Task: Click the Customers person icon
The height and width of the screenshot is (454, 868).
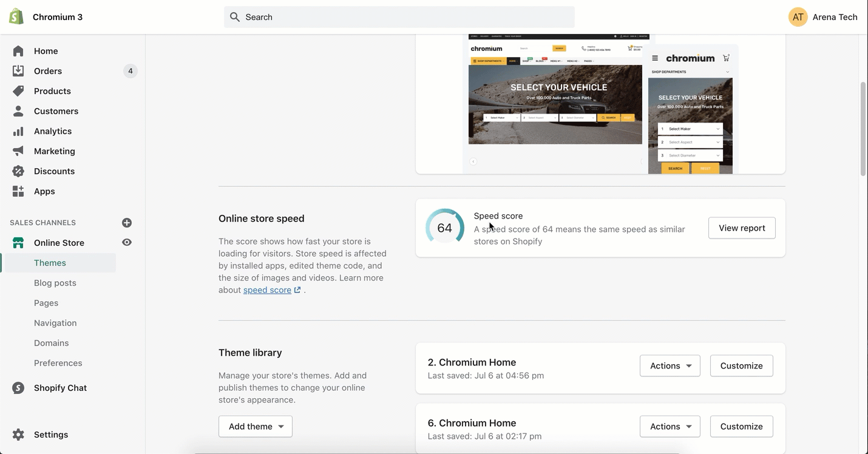Action: pyautogui.click(x=18, y=111)
